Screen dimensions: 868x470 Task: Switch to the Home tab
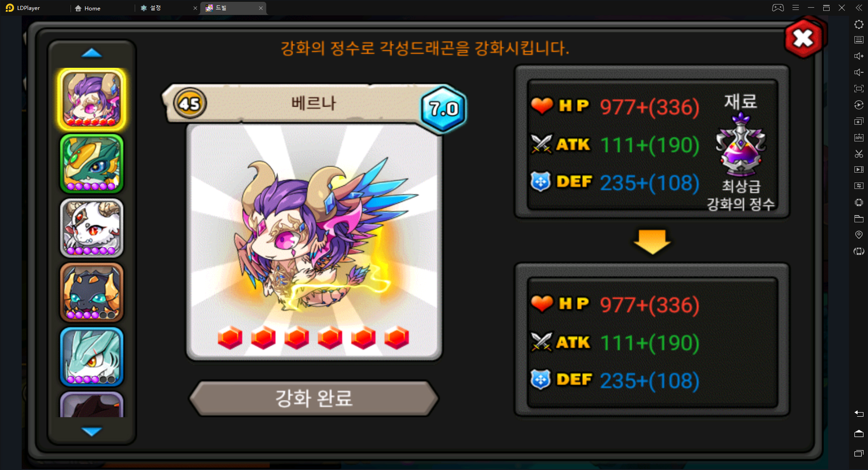(x=88, y=8)
